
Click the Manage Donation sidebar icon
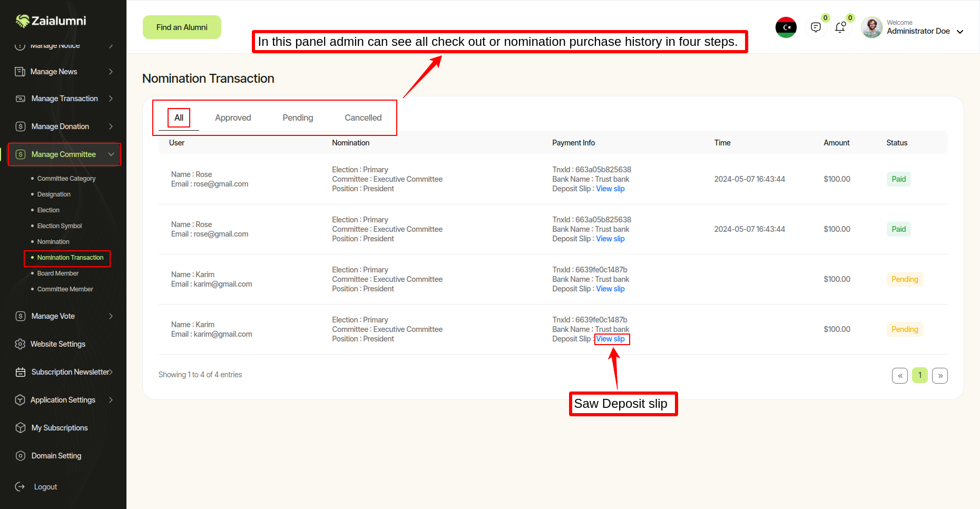(21, 126)
